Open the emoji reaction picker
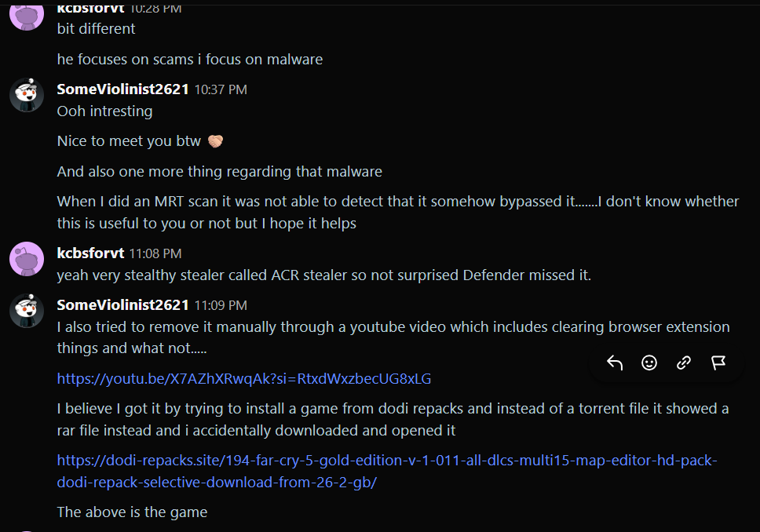Image resolution: width=760 pixels, height=532 pixels. 649,363
